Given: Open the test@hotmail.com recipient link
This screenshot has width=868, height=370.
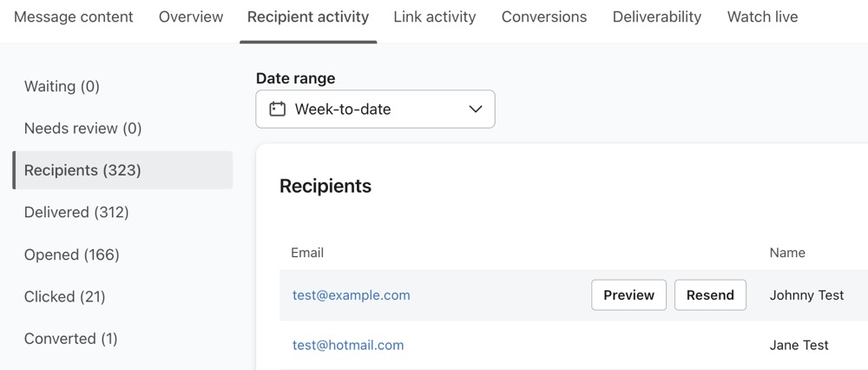Looking at the screenshot, I should (348, 345).
